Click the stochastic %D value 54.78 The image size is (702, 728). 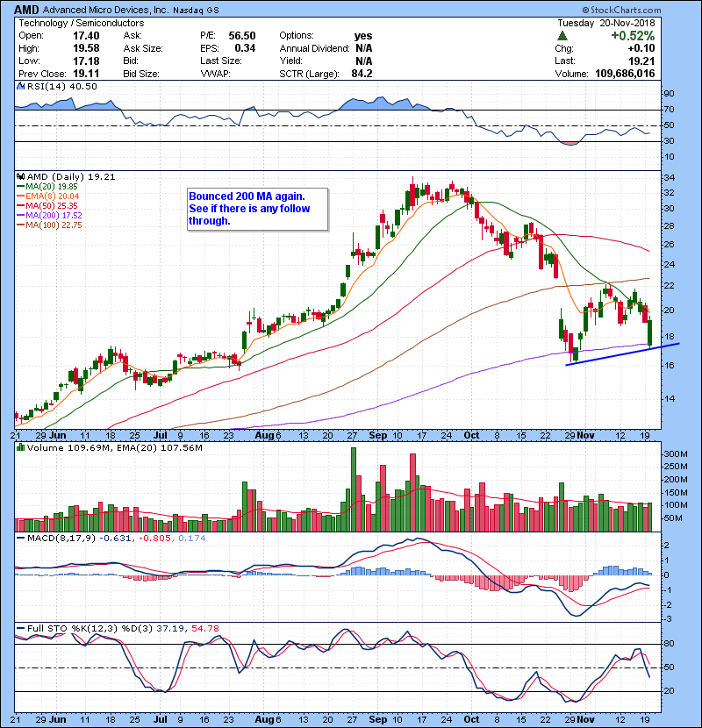pyautogui.click(x=204, y=629)
